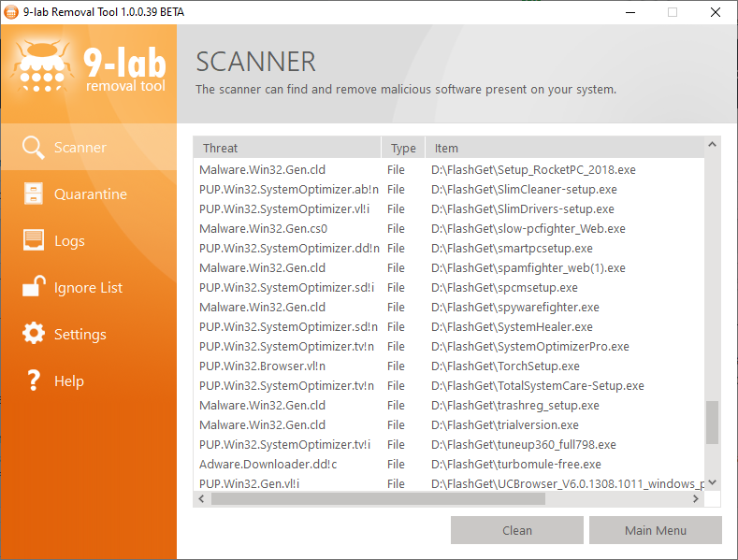Click the PUP.Win32.Browser.vl!n threat name
The height and width of the screenshot is (560, 738).
[262, 366]
